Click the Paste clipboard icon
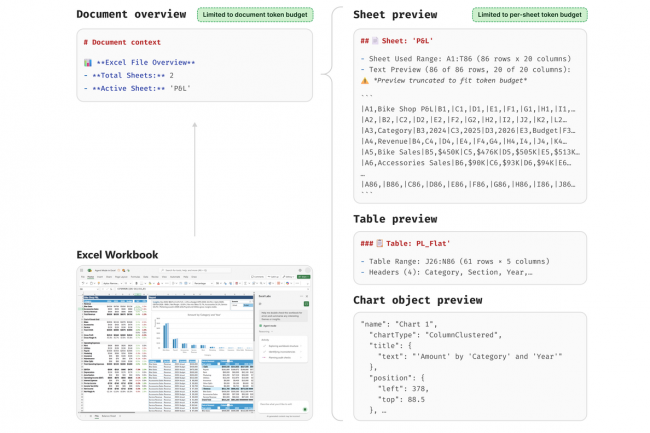Screen dimensions: 650x433 tap(91, 283)
